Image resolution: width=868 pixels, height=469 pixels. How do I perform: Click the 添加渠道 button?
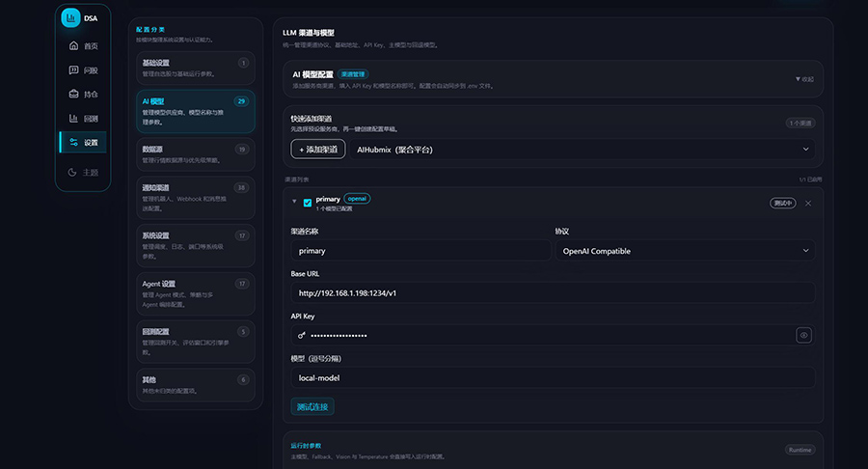[317, 150]
